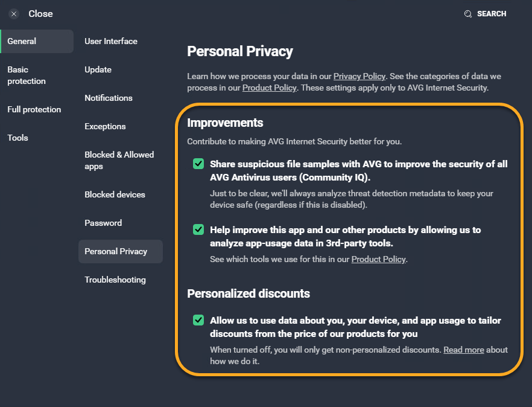Open the Tools category
The image size is (532, 407).
[x=17, y=138]
